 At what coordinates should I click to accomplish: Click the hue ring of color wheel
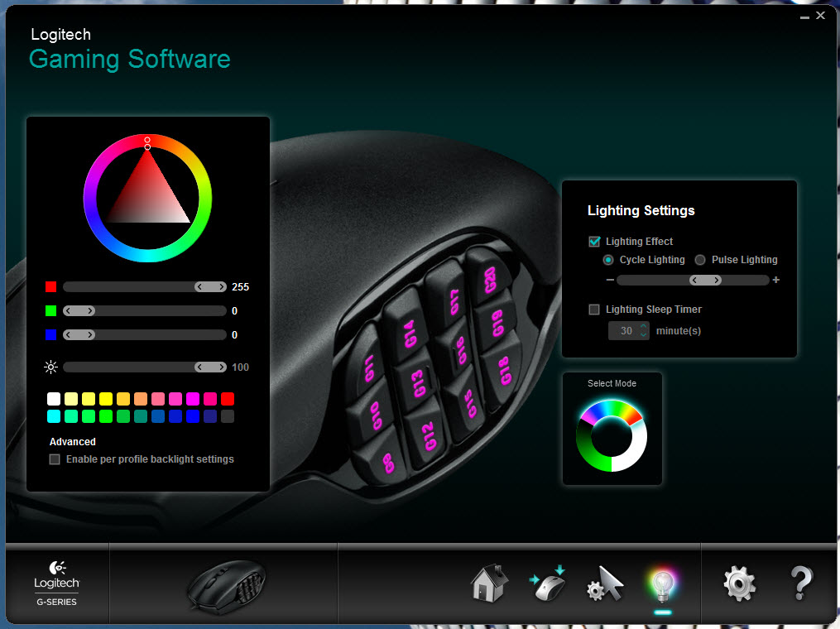(206, 199)
